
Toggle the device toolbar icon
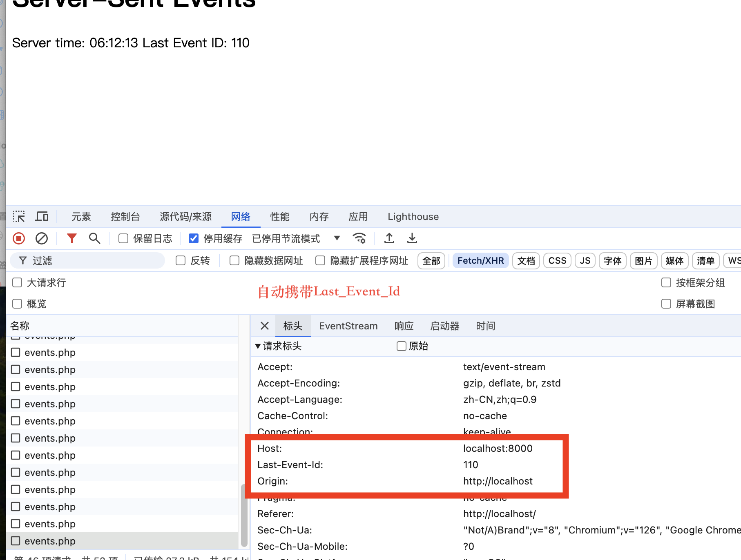point(42,216)
